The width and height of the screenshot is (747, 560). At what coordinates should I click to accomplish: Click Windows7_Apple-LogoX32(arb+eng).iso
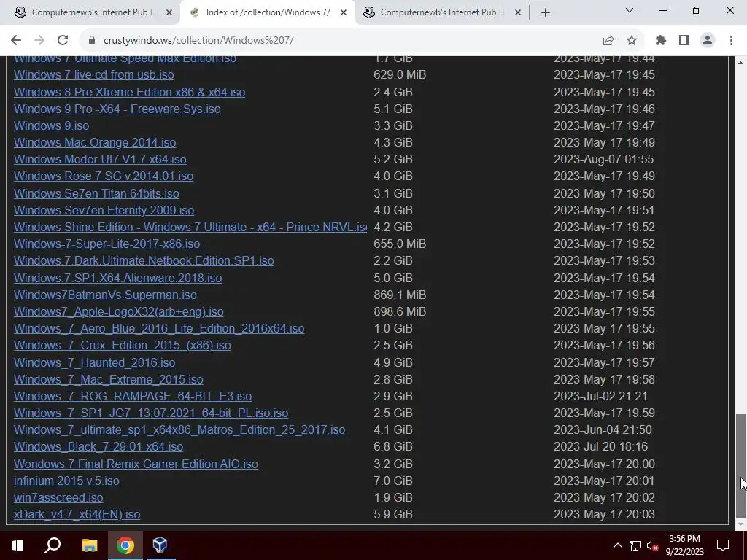[x=119, y=311]
